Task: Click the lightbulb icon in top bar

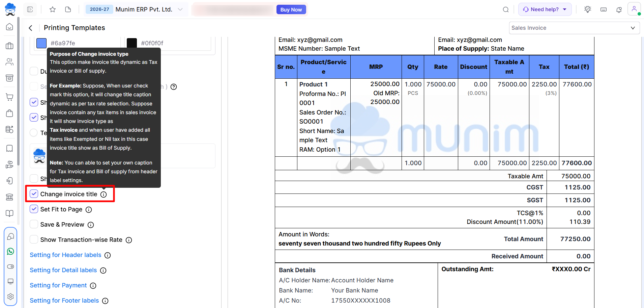Action: coord(588,9)
